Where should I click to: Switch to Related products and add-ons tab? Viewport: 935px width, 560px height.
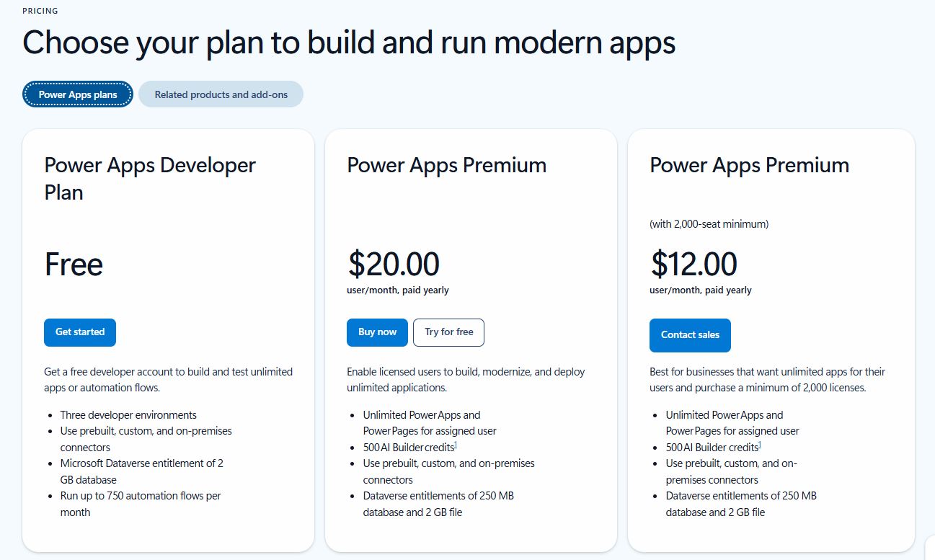221,94
